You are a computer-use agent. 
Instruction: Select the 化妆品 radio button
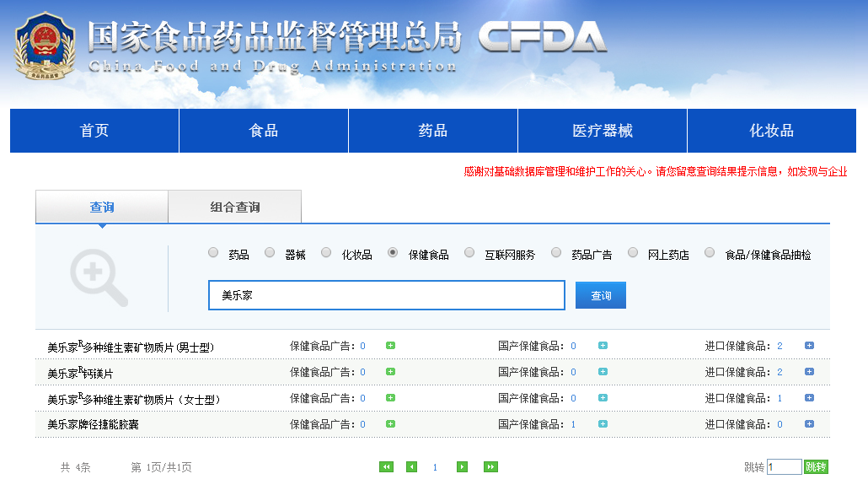(x=326, y=252)
